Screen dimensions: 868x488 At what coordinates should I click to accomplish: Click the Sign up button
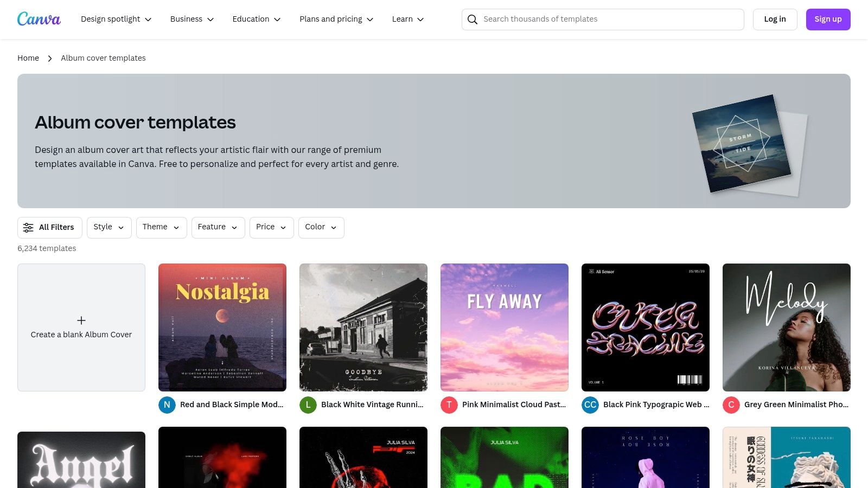click(828, 20)
